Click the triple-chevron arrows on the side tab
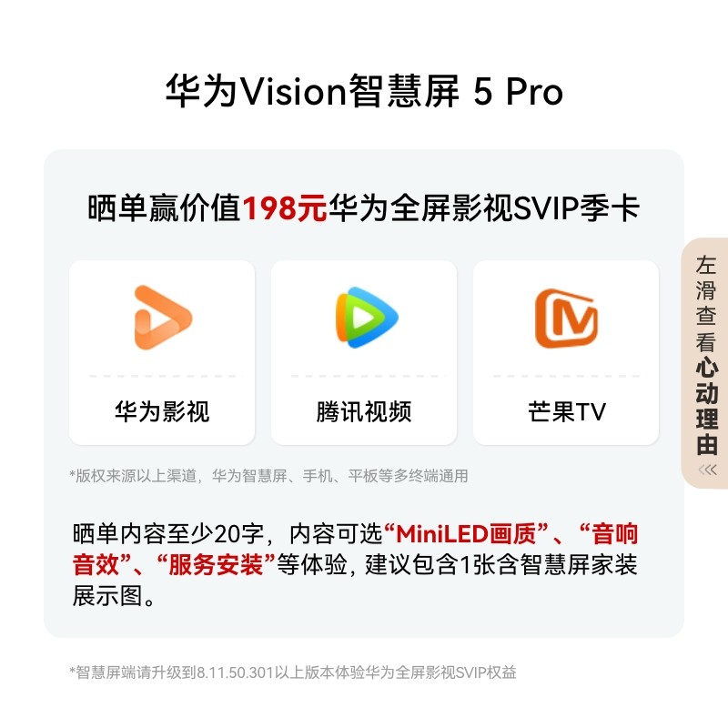Screen dimensions: 728x728 (x=707, y=470)
